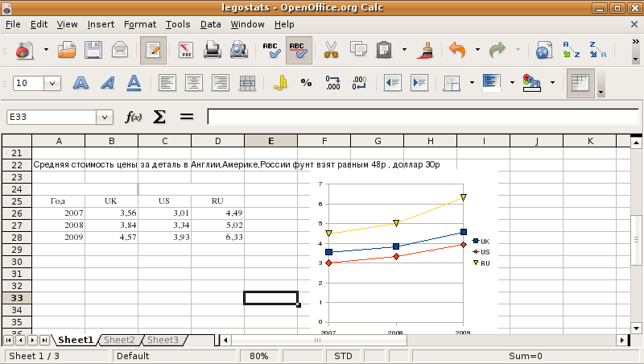This screenshot has width=644, height=364.
Task: Switch to the Sheet3 tab
Action: (x=163, y=340)
